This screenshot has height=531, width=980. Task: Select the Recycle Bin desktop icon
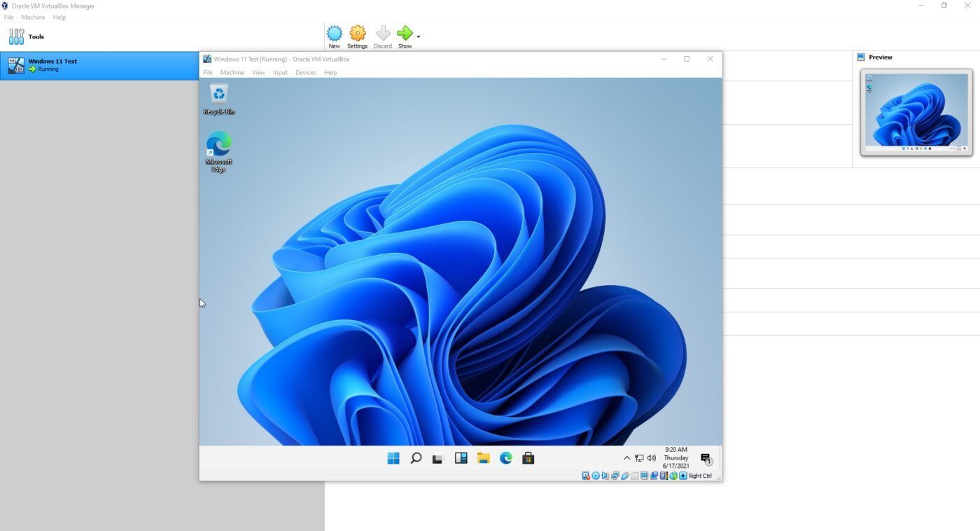(x=219, y=99)
